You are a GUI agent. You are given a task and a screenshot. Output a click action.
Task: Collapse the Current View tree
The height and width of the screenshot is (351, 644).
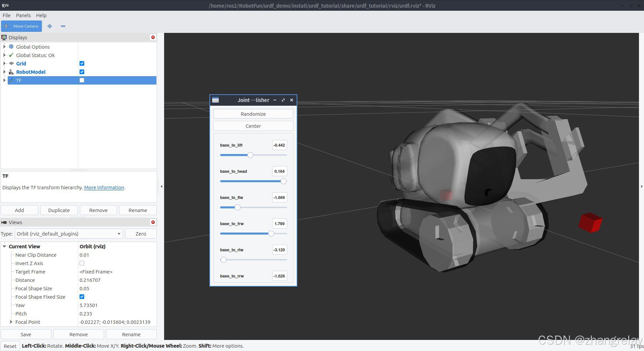pyautogui.click(x=4, y=246)
